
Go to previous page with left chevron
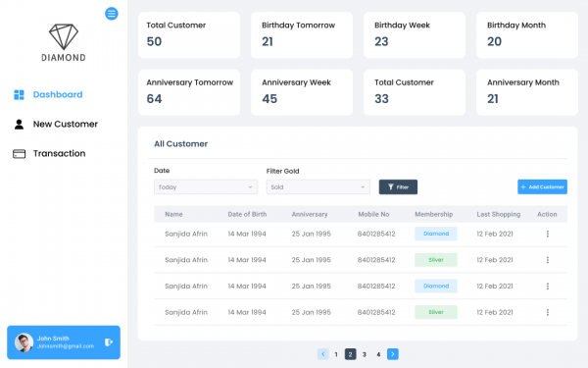tap(322, 354)
